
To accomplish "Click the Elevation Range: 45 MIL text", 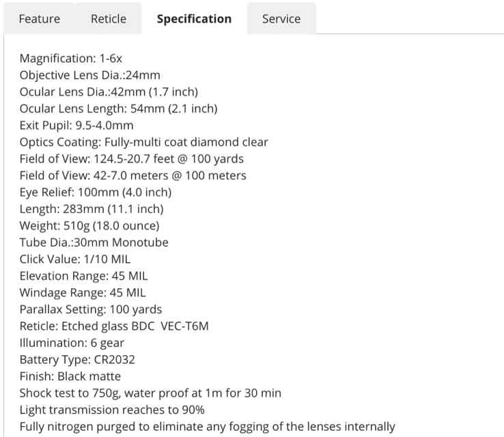I will click(83, 276).
